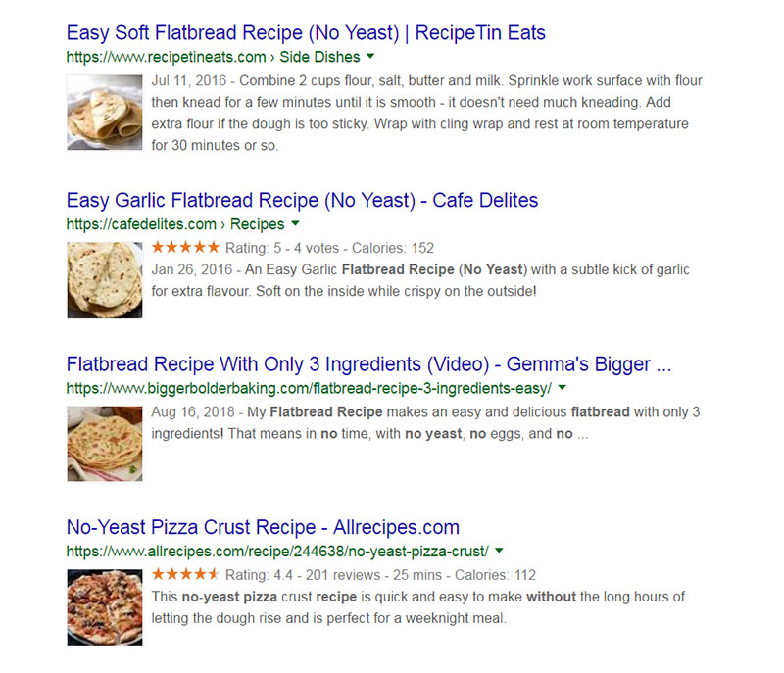Click the 4.4 star rating for Allrecipes
The image size is (784, 673).
[x=185, y=575]
